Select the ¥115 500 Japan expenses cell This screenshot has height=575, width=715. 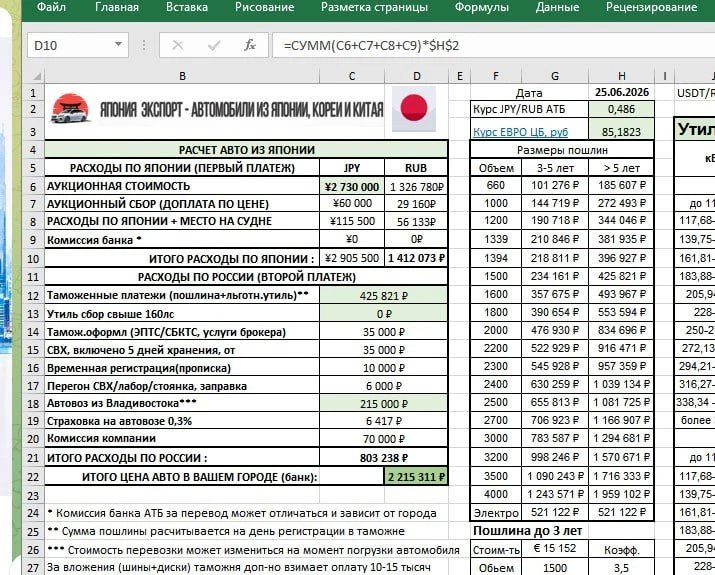(352, 222)
